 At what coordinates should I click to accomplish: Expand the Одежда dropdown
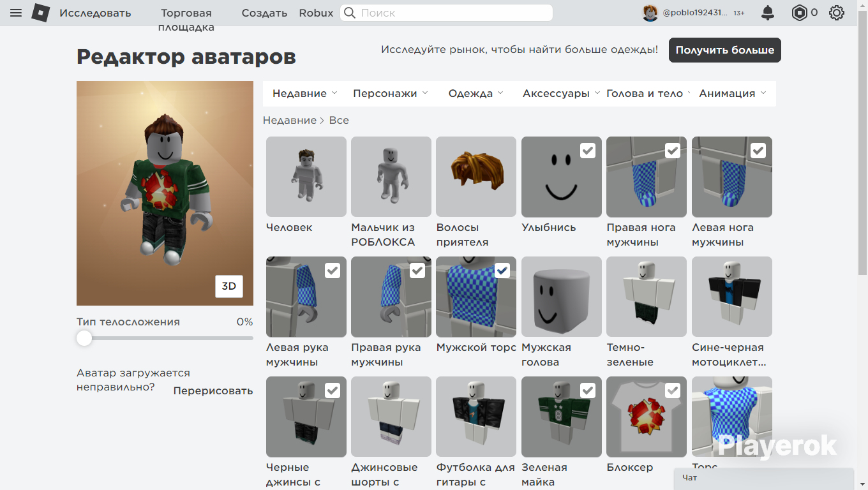[476, 93]
